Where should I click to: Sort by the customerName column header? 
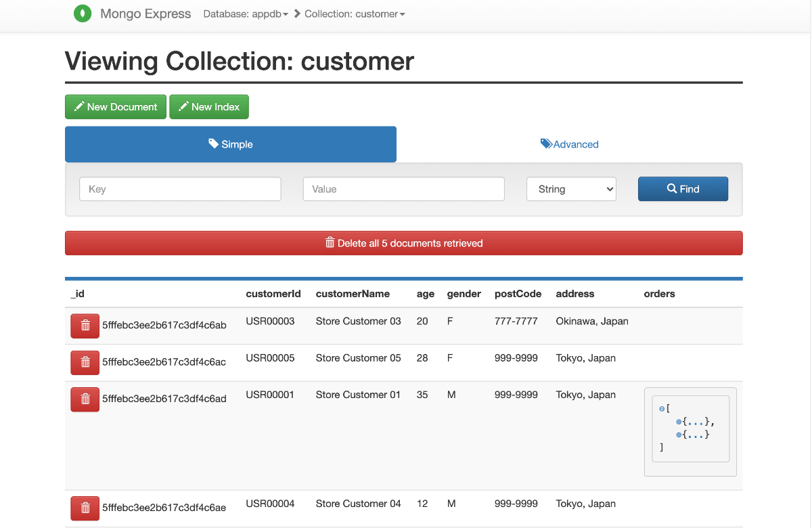pos(353,294)
